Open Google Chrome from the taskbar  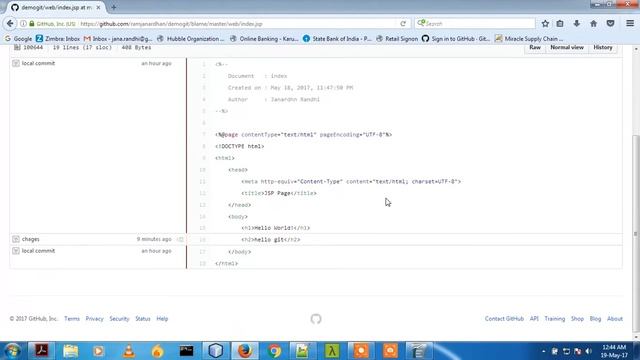pos(274,351)
